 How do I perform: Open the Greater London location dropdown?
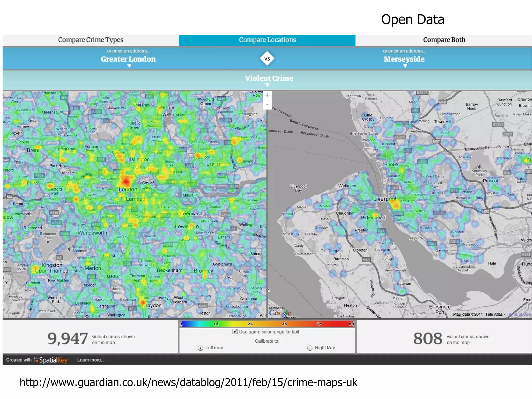(x=128, y=59)
